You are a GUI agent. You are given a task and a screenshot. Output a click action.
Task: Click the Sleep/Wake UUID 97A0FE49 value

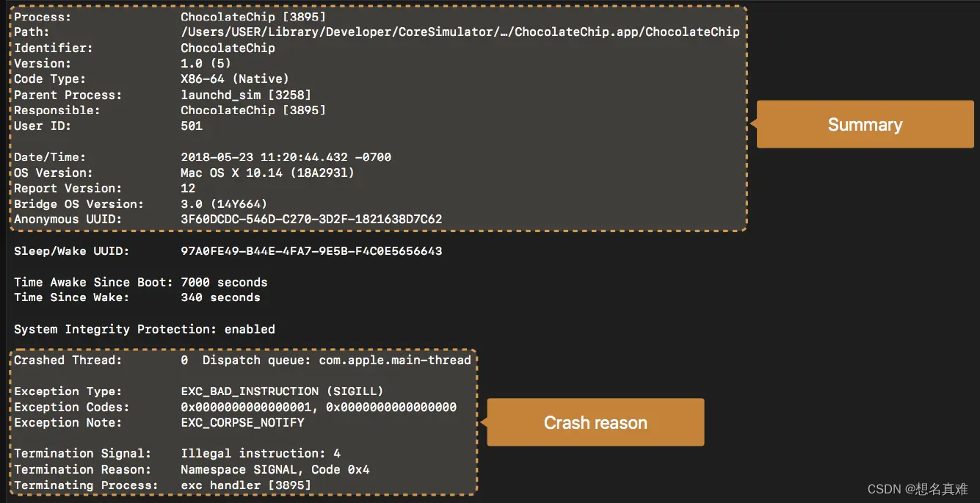point(311,251)
